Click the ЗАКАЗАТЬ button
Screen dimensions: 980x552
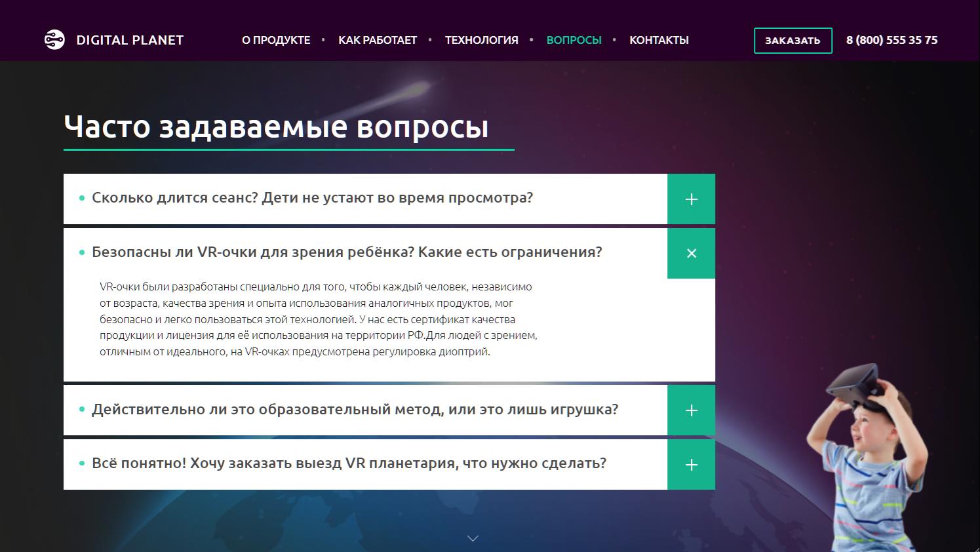coord(793,41)
